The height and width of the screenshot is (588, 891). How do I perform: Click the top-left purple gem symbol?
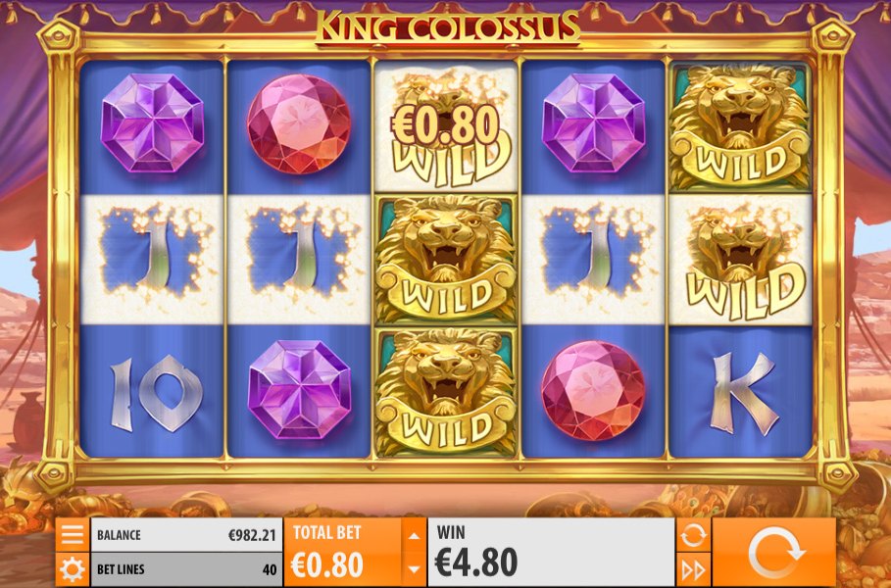(152, 122)
